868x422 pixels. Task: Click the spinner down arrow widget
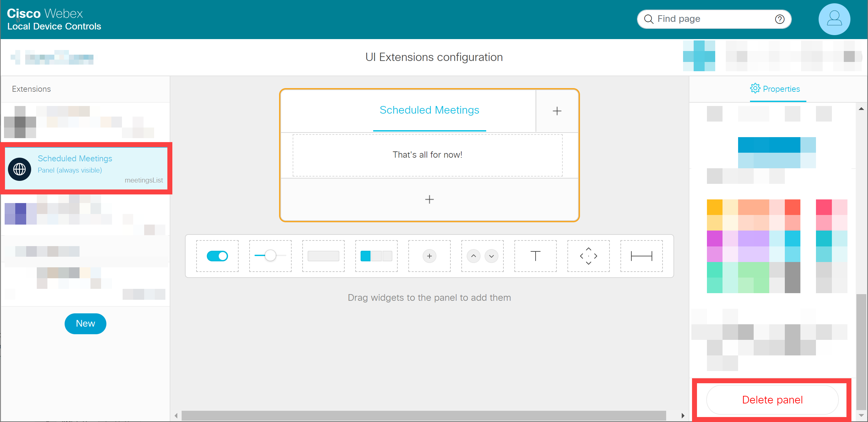(x=491, y=256)
